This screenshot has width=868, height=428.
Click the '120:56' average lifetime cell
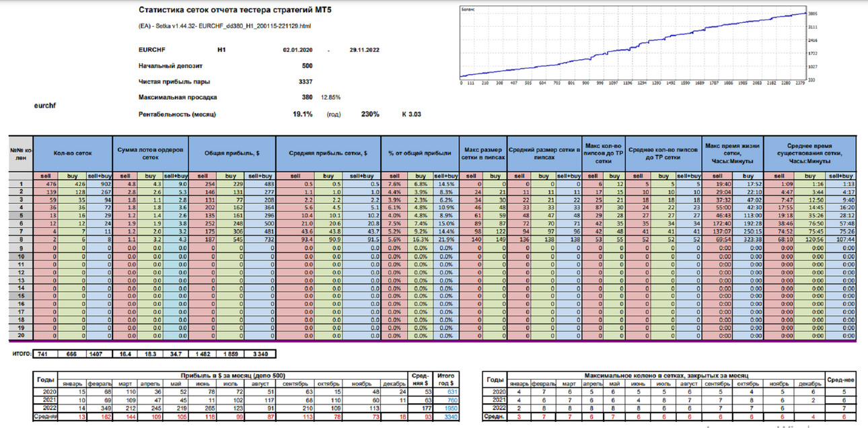pyautogui.click(x=809, y=240)
